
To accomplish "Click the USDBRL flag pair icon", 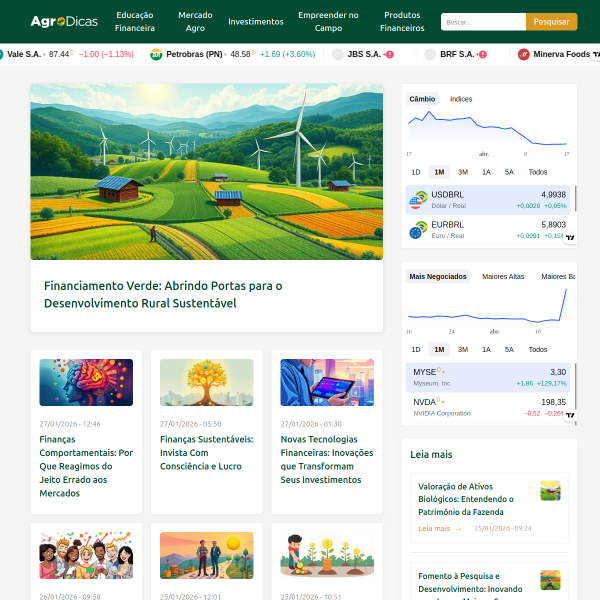I will [x=418, y=200].
